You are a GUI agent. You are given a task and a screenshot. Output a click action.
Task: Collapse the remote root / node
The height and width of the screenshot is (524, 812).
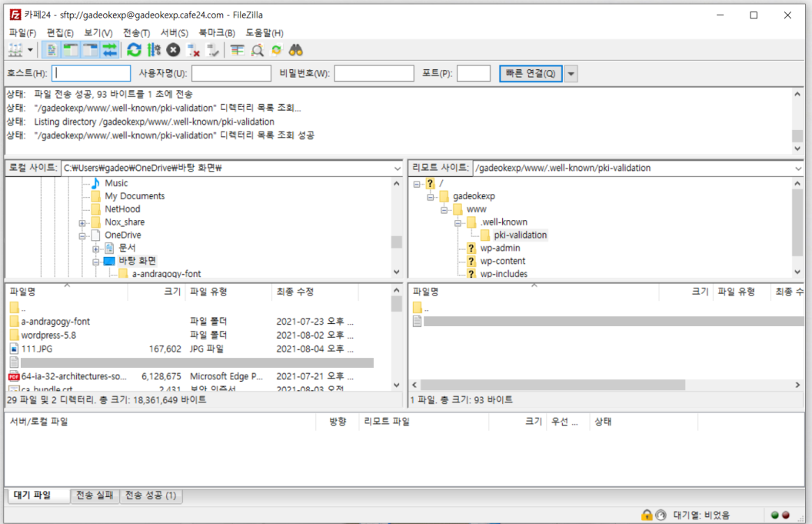point(416,184)
